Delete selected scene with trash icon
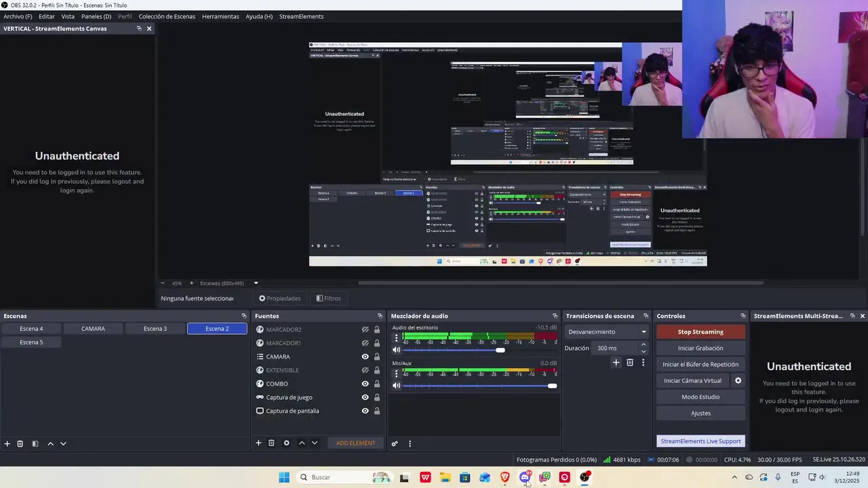 (20, 443)
